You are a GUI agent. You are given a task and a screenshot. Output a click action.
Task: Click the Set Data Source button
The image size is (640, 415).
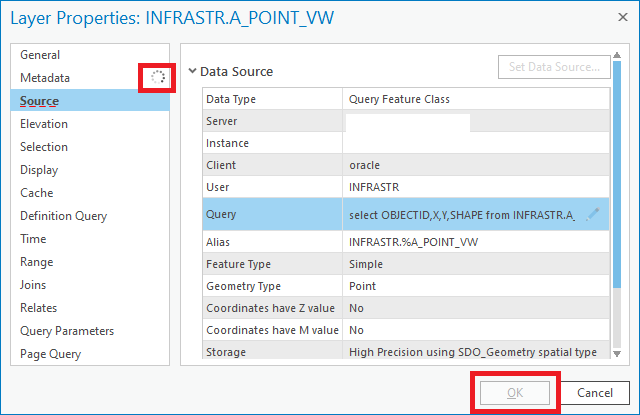click(554, 68)
